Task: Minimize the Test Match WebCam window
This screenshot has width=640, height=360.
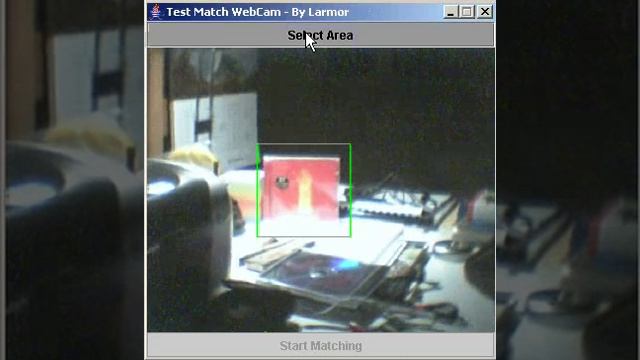Action: coord(450,12)
